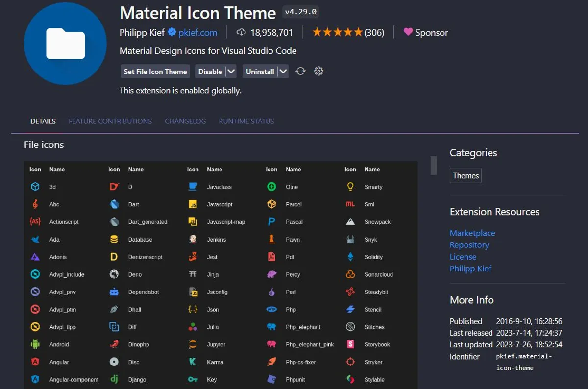Click the Jest file icon
The height and width of the screenshot is (389, 588).
pyautogui.click(x=193, y=257)
